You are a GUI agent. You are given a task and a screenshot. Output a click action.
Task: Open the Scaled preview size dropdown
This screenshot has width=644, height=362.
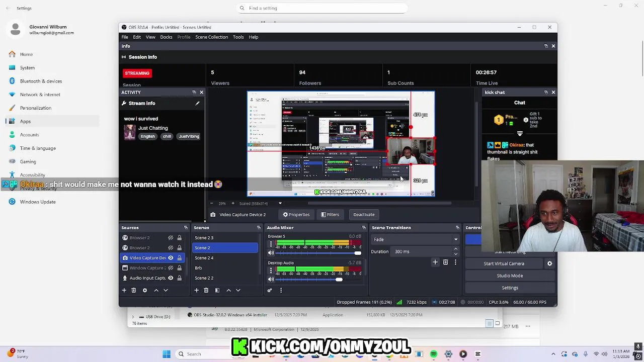tap(280, 204)
